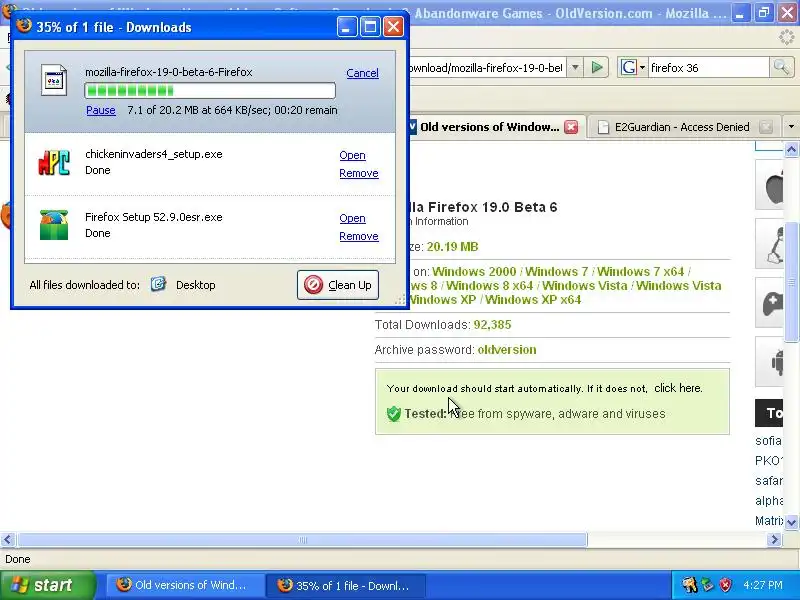This screenshot has height=600, width=800.
Task: Cancel the mozilla-firefox-19-0-beta-6 download
Action: [362, 73]
